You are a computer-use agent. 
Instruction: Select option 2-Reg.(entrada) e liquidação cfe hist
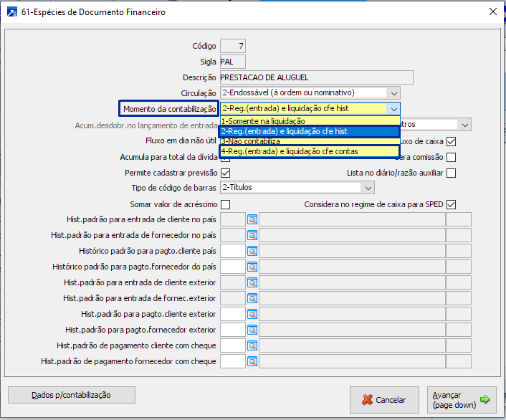[x=310, y=131]
